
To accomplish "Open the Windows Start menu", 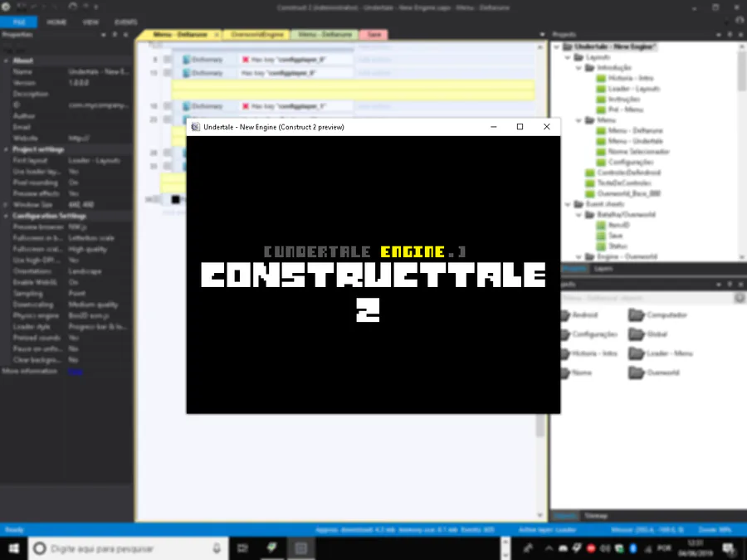I will [x=14, y=548].
